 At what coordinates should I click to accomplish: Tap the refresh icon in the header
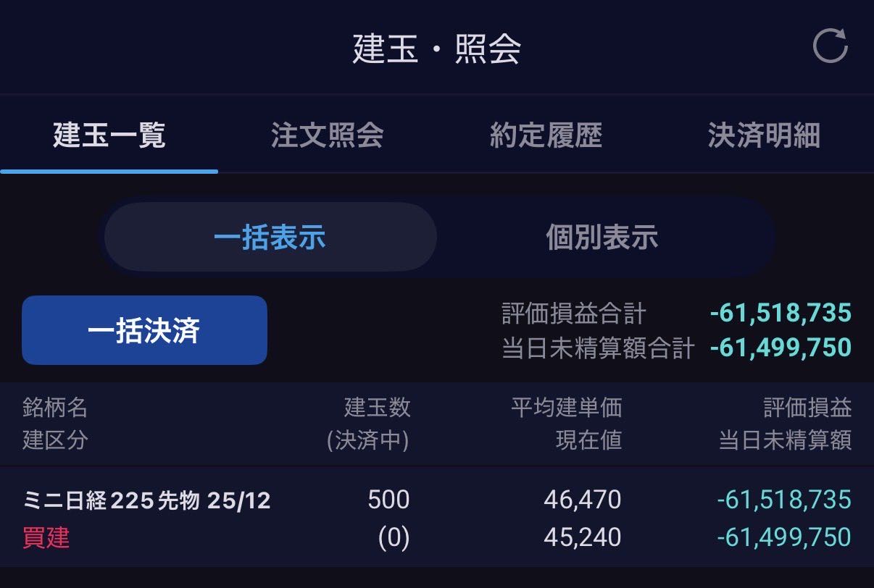830,46
